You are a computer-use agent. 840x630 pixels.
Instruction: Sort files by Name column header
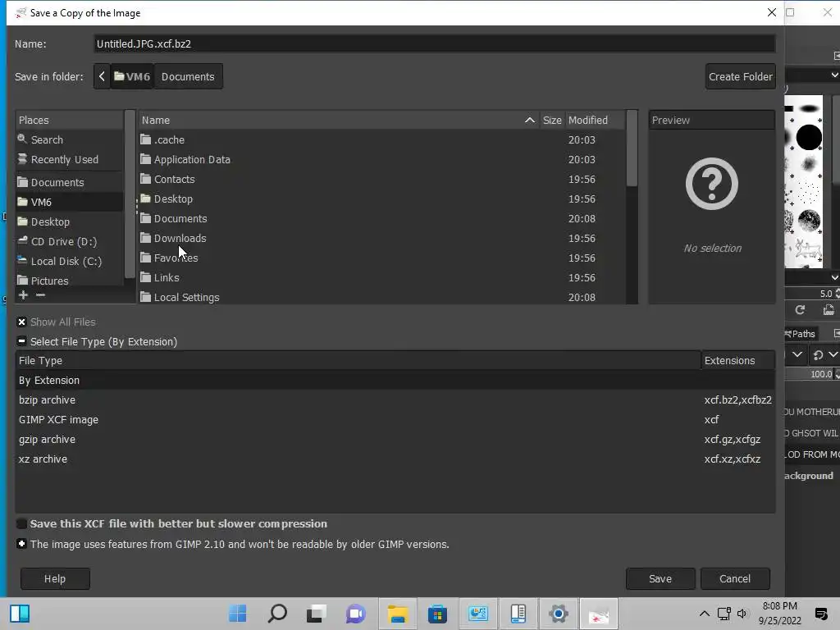[x=339, y=120]
